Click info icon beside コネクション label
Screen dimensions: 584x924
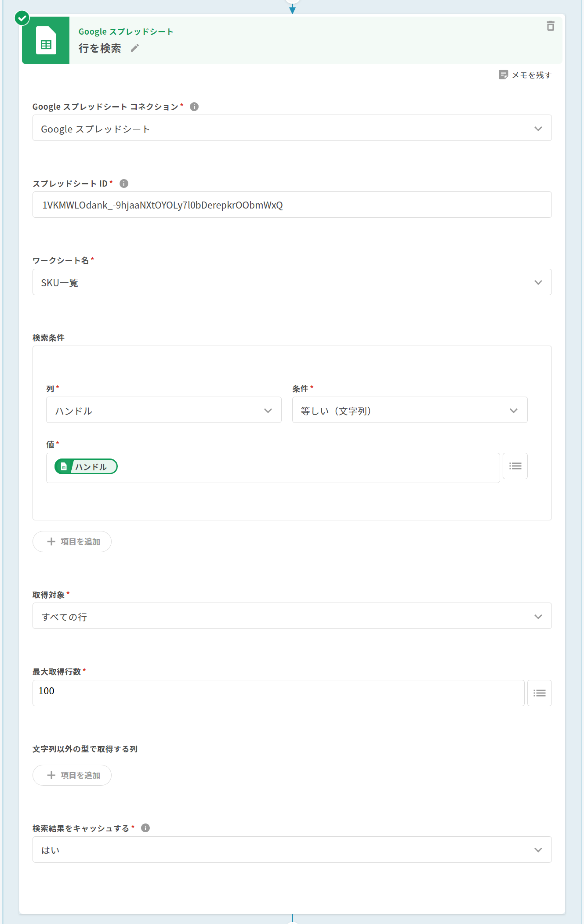[194, 107]
